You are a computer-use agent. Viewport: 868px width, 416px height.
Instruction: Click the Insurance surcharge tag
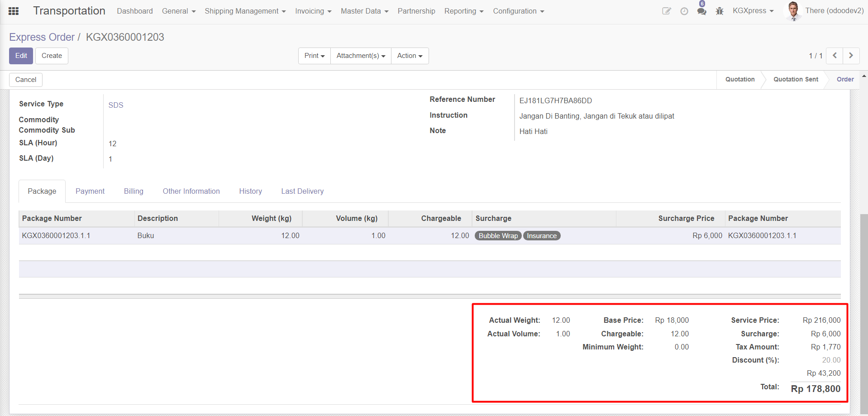pyautogui.click(x=542, y=236)
